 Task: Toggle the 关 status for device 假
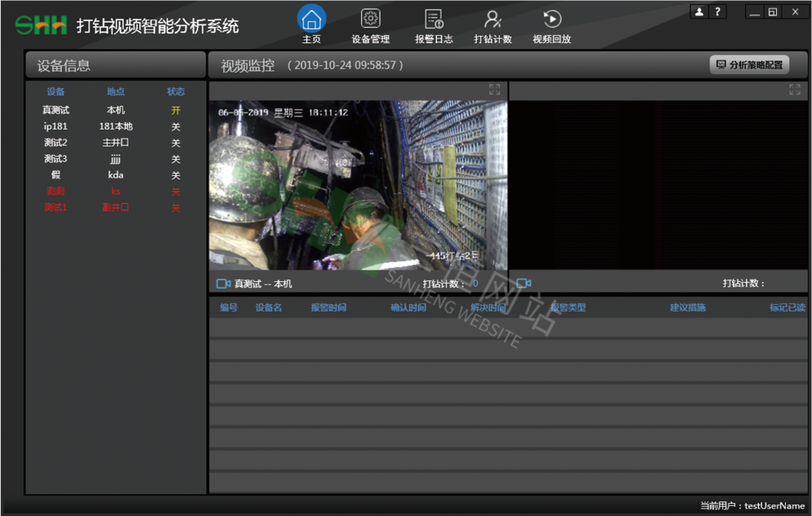tap(175, 175)
